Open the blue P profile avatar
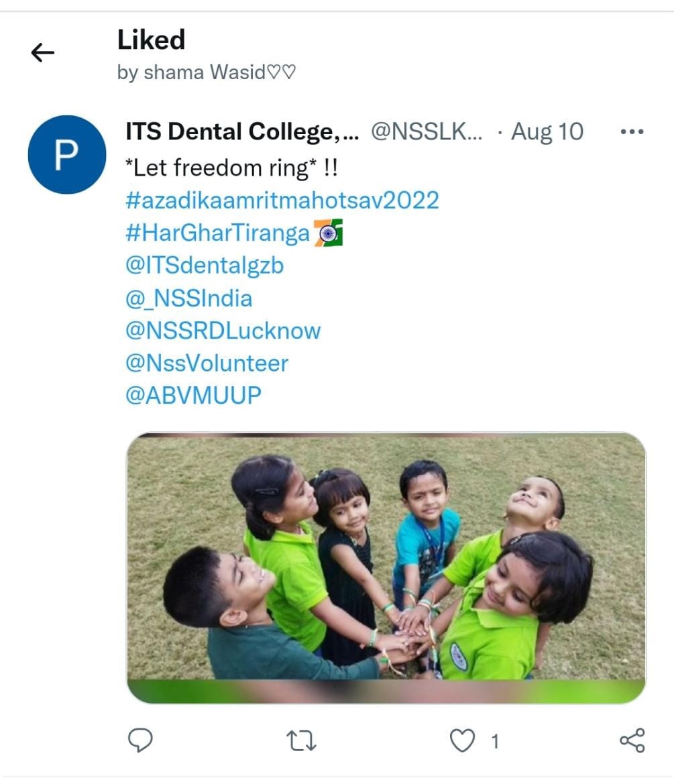674x784 pixels. (x=66, y=155)
